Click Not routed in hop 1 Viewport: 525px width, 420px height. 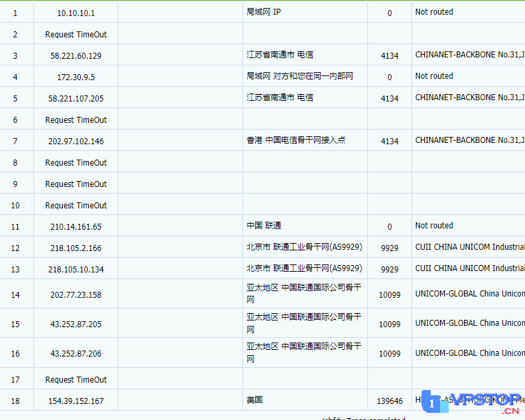[x=434, y=12]
